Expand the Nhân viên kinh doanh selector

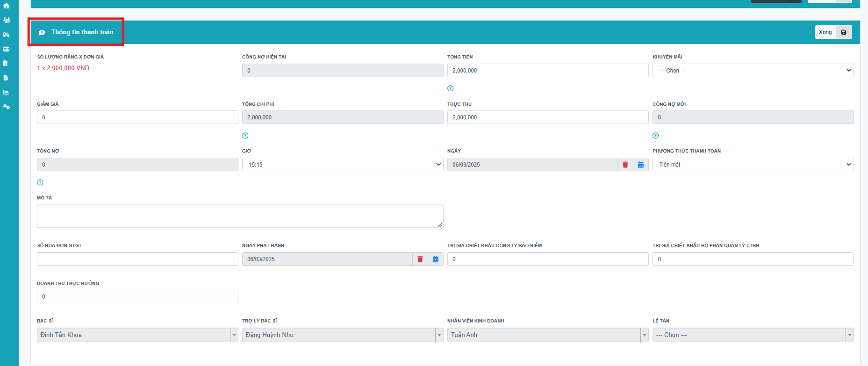547,335
